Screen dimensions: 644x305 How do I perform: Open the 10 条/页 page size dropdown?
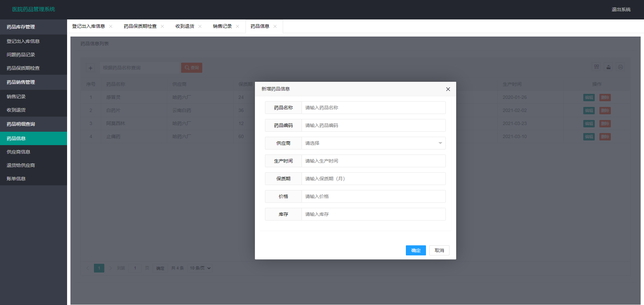point(200,268)
